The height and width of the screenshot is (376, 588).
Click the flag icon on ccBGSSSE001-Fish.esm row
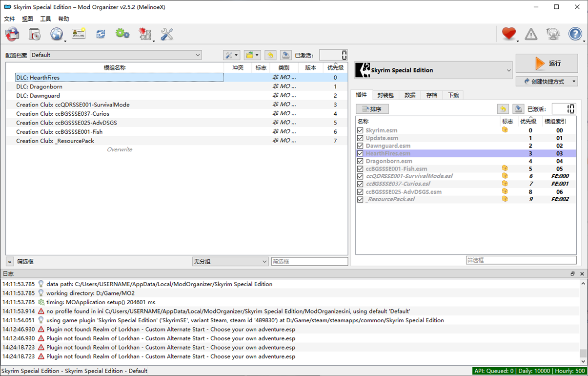(x=505, y=168)
